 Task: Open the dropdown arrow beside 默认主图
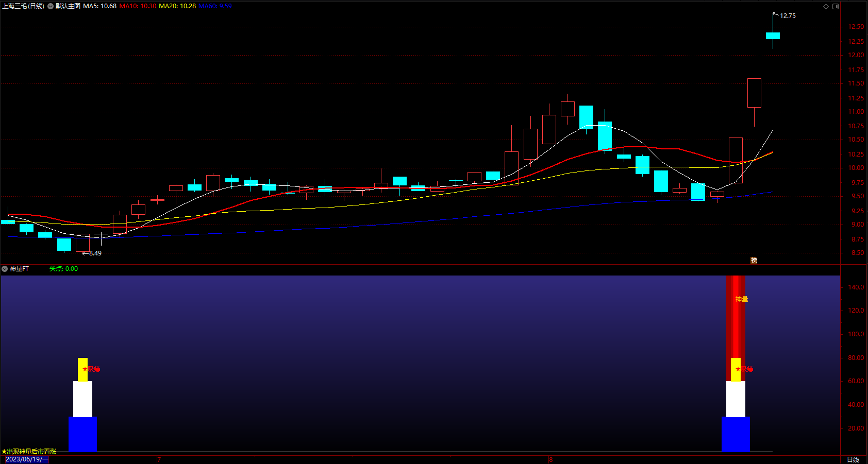click(x=51, y=6)
